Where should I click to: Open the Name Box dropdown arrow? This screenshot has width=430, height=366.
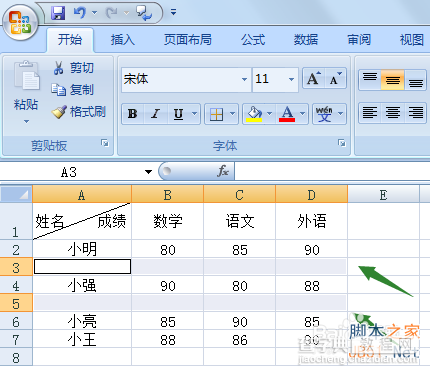click(148, 172)
